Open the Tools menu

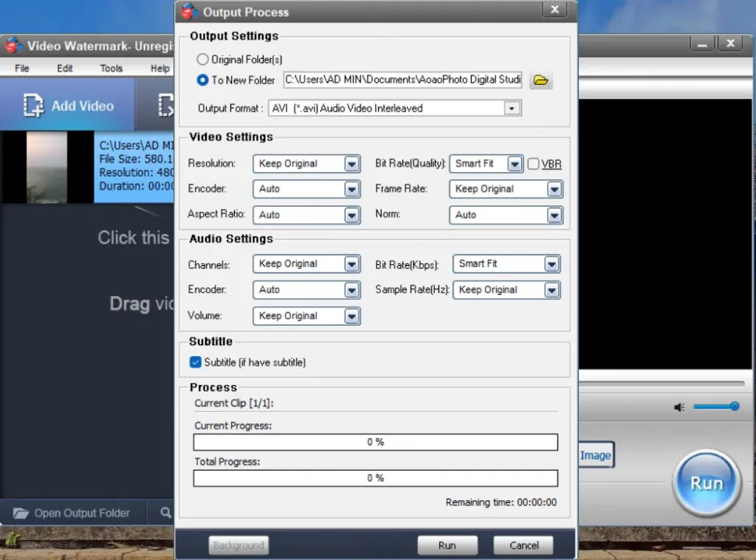(111, 68)
